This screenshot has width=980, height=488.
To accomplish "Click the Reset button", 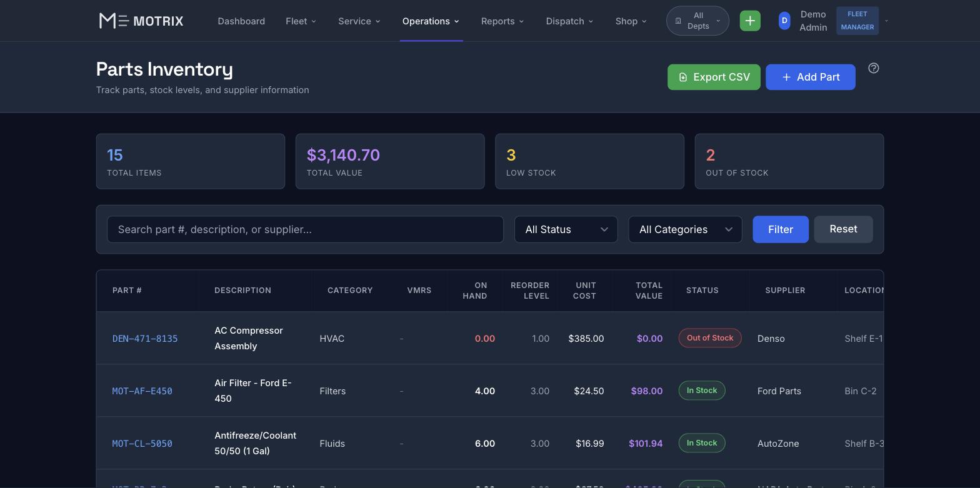I will point(843,229).
